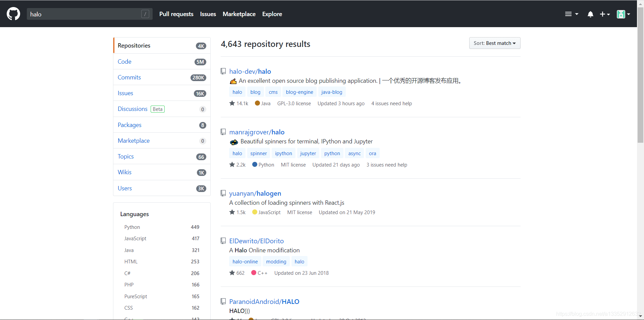The height and width of the screenshot is (320, 644).
Task: Filter results by PHP language
Action: pos(162,285)
